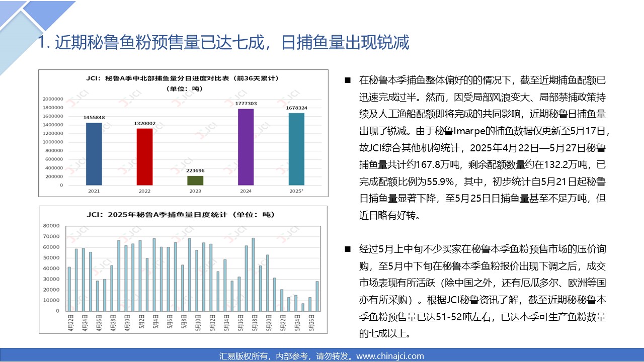
Task: Click the 1455848 data label
Action: [x=94, y=117]
